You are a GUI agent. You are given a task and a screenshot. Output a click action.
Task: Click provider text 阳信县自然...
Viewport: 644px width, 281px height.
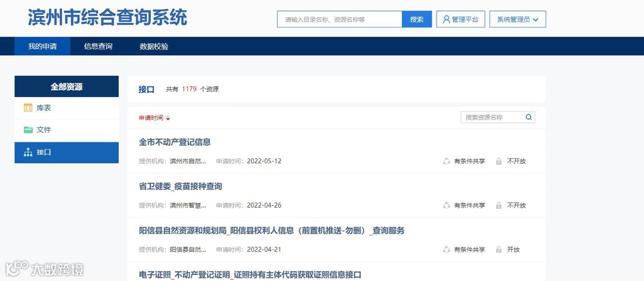pyautogui.click(x=188, y=249)
